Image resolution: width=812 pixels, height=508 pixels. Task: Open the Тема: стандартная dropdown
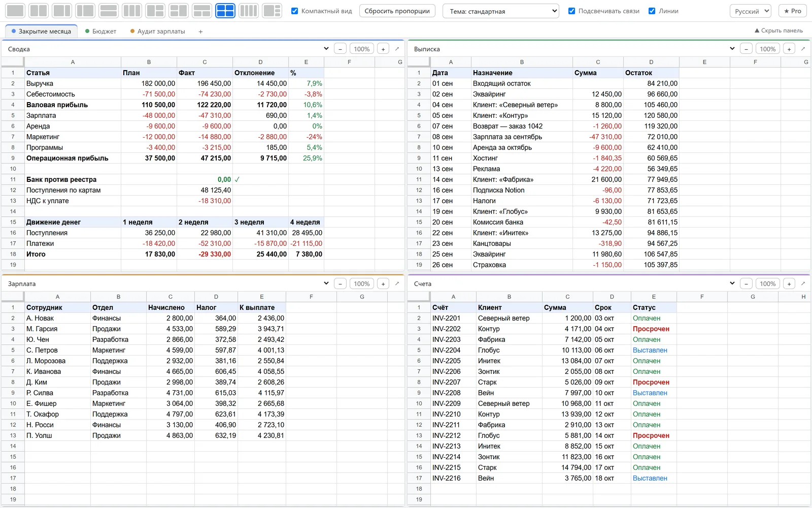click(x=501, y=11)
